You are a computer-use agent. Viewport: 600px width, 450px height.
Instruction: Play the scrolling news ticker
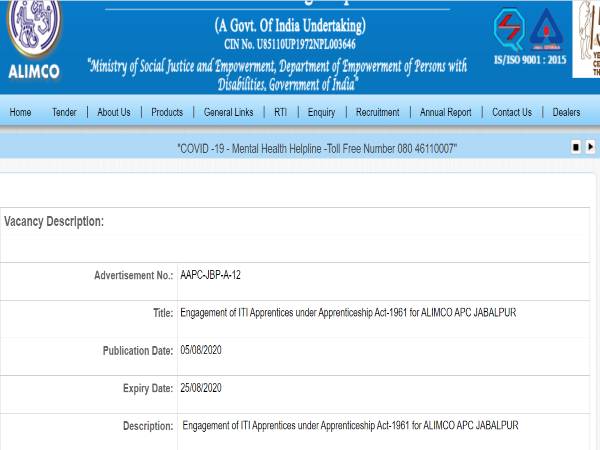[x=590, y=147]
